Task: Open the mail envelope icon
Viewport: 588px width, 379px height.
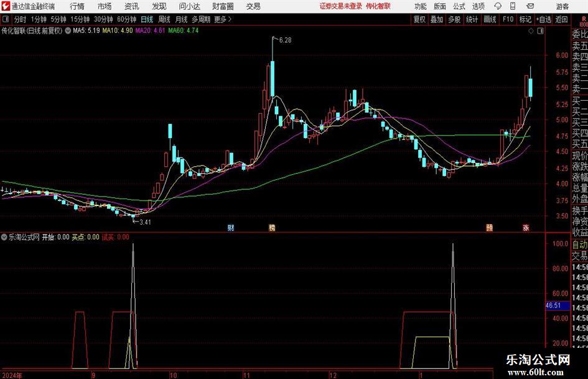Action: point(530,6)
